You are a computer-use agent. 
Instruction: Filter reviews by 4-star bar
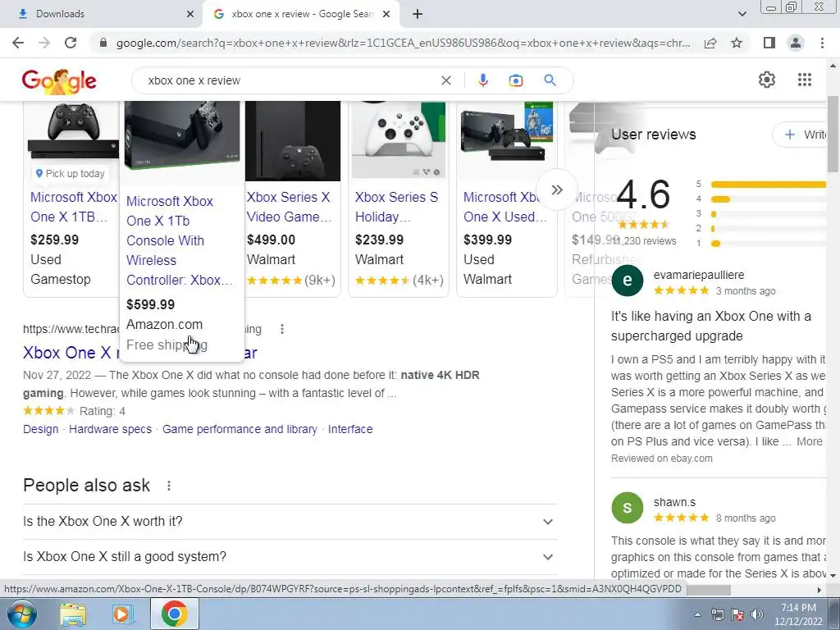click(768, 199)
